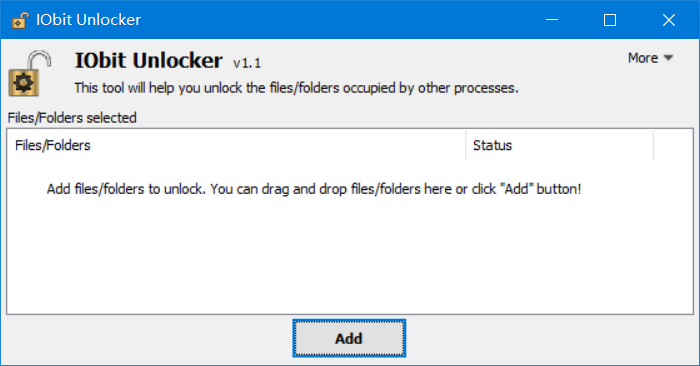The width and height of the screenshot is (700, 366).
Task: Click the bold IObit Unlocker heading
Action: tap(148, 61)
